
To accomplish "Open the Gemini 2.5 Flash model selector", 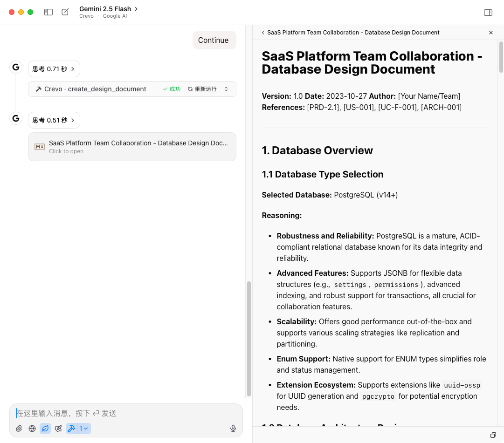I will [109, 9].
